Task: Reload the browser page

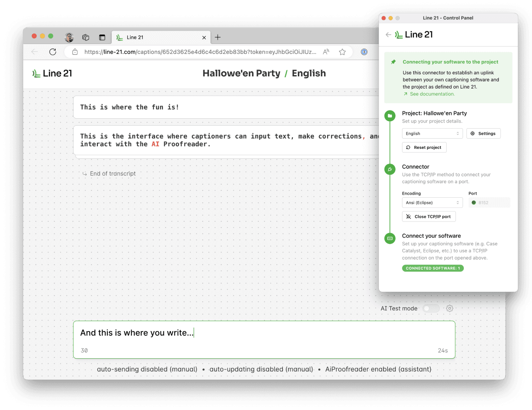Action: pos(53,52)
